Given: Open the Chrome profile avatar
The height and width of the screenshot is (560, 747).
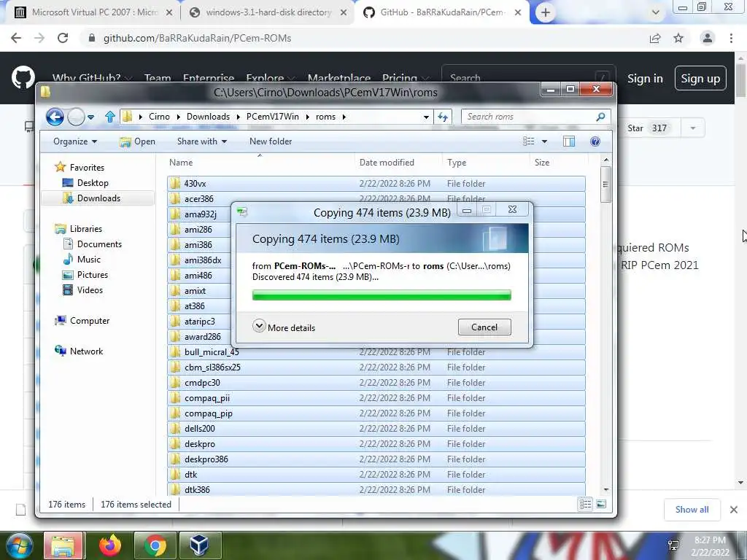Looking at the screenshot, I should (x=708, y=38).
